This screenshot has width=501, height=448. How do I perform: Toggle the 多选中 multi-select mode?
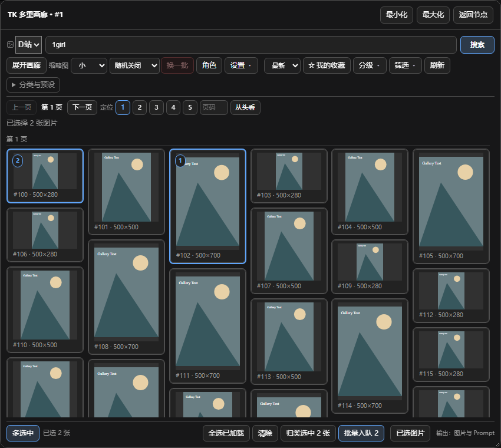click(23, 433)
